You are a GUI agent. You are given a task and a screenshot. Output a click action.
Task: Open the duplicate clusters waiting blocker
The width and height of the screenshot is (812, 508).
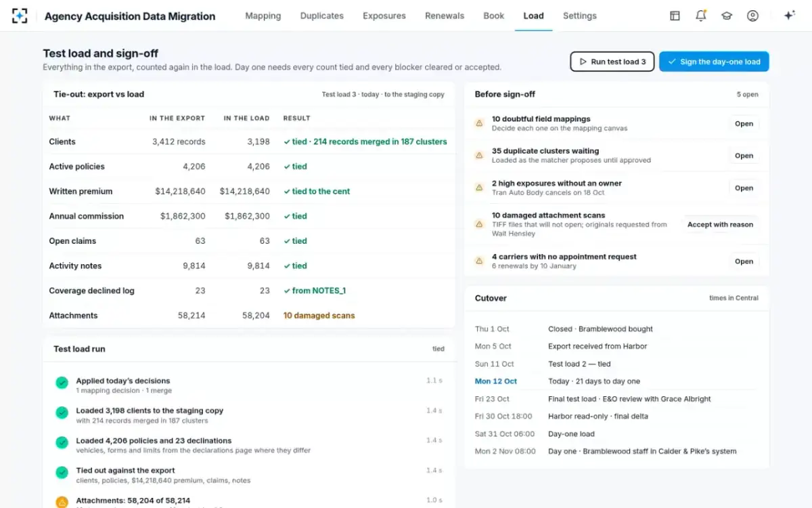744,156
